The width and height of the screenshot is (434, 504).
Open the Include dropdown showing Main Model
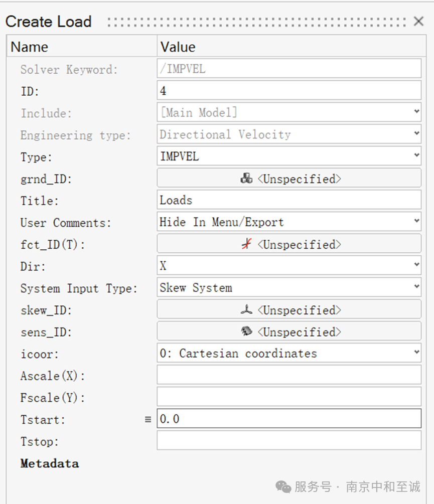[289, 112]
